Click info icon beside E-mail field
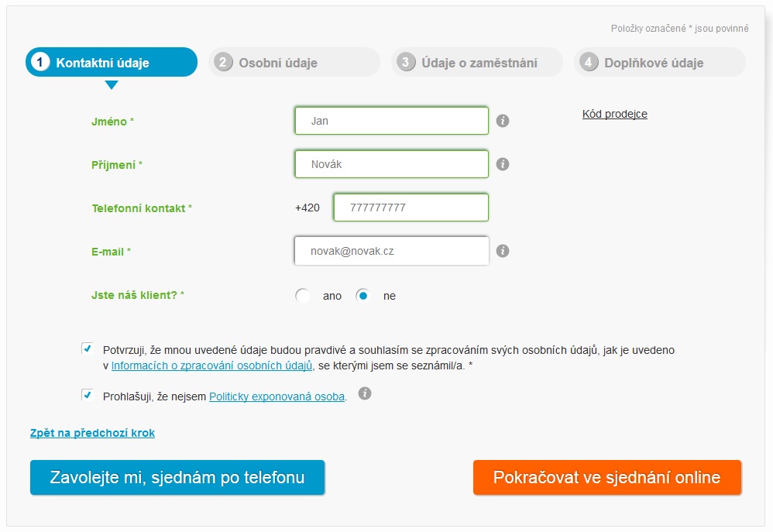773x532 pixels. (x=503, y=251)
